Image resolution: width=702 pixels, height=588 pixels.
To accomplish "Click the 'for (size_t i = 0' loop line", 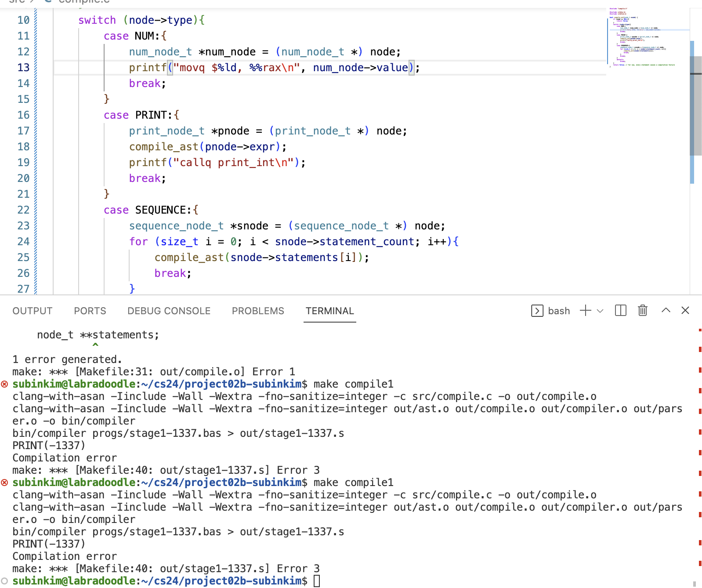I will [294, 242].
